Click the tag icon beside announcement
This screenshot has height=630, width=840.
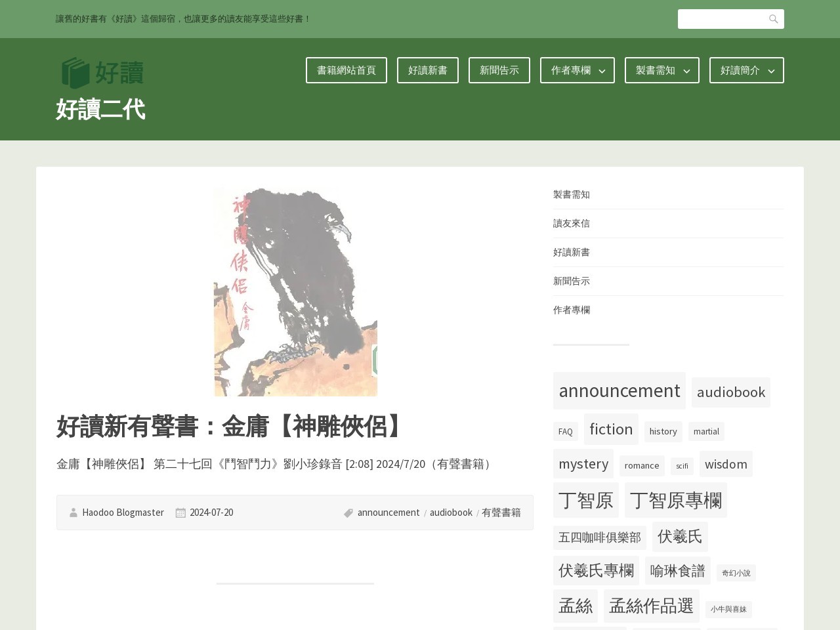tap(348, 513)
